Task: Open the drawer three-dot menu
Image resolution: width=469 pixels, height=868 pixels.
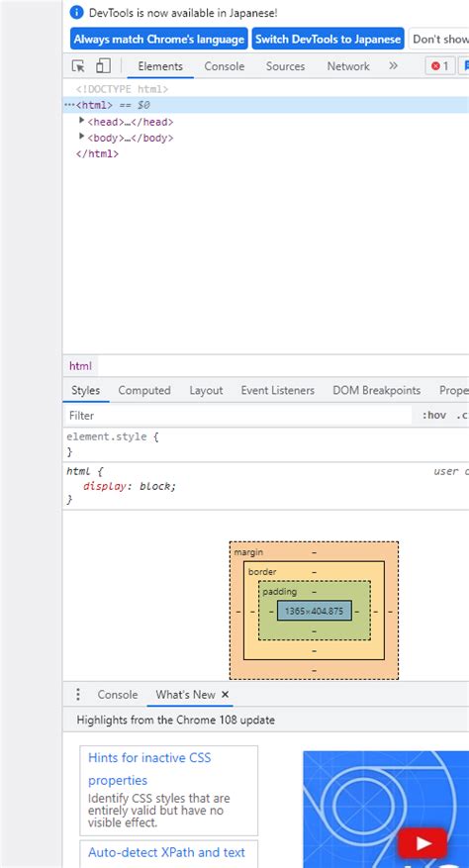Action: (78, 694)
